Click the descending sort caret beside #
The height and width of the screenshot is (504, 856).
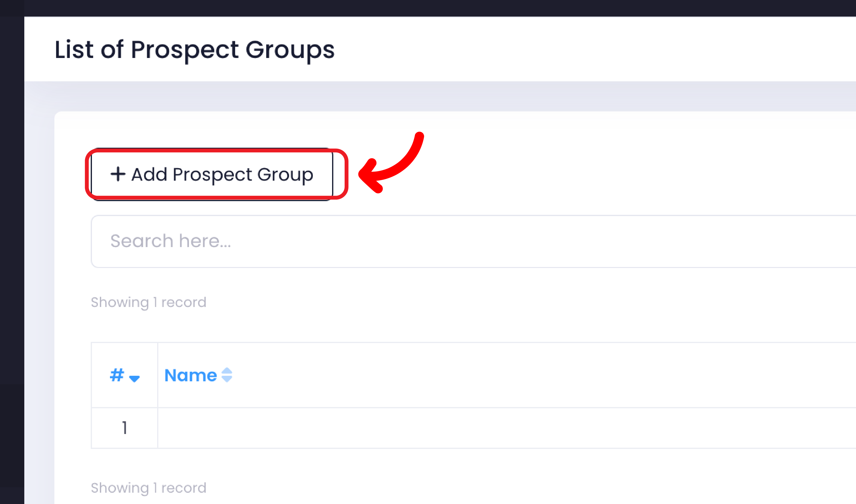[135, 378]
